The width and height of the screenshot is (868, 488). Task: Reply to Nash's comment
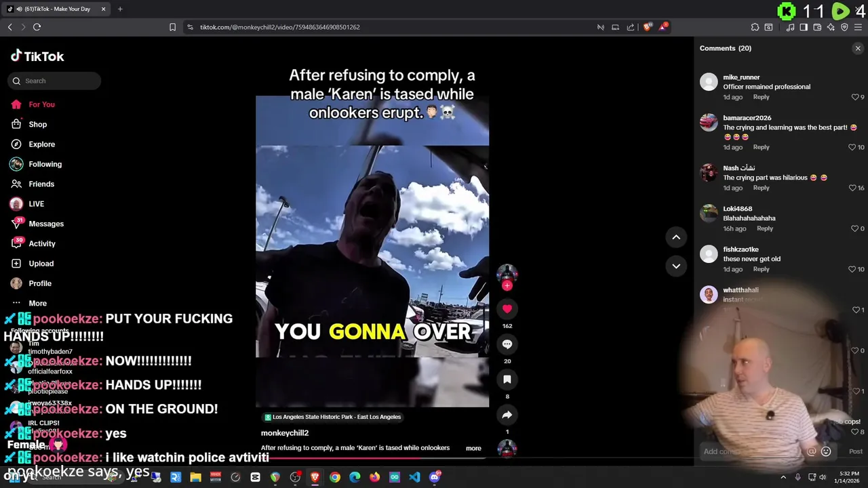(761, 188)
